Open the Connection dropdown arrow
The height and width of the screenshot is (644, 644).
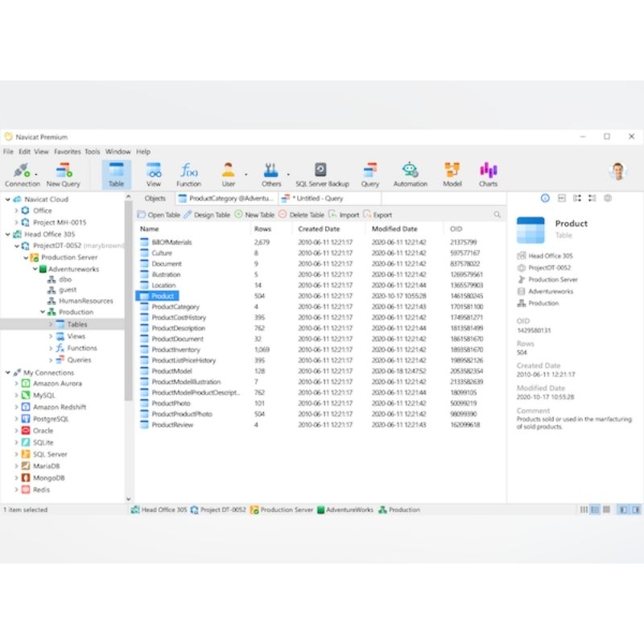pyautogui.click(x=36, y=175)
